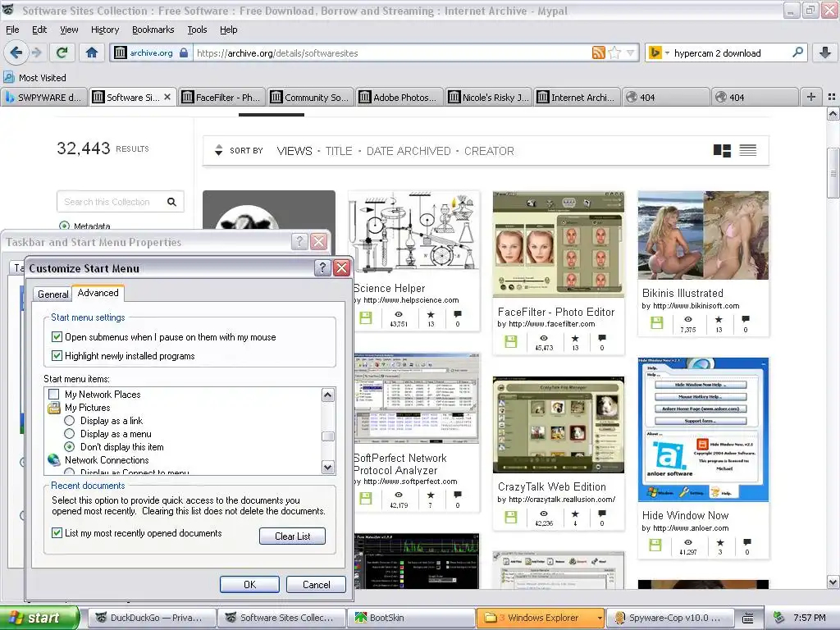
Task: Click the RSS feed icon in address bar
Action: (598, 52)
